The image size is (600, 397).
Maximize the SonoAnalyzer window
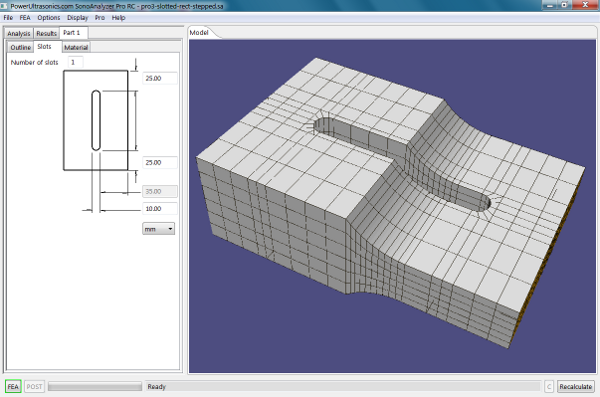[564, 5]
